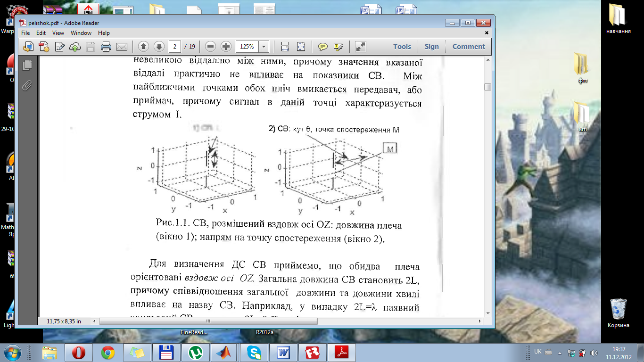This screenshot has width=644, height=362.
Task: Open uTorrent from the taskbar
Action: (x=195, y=353)
